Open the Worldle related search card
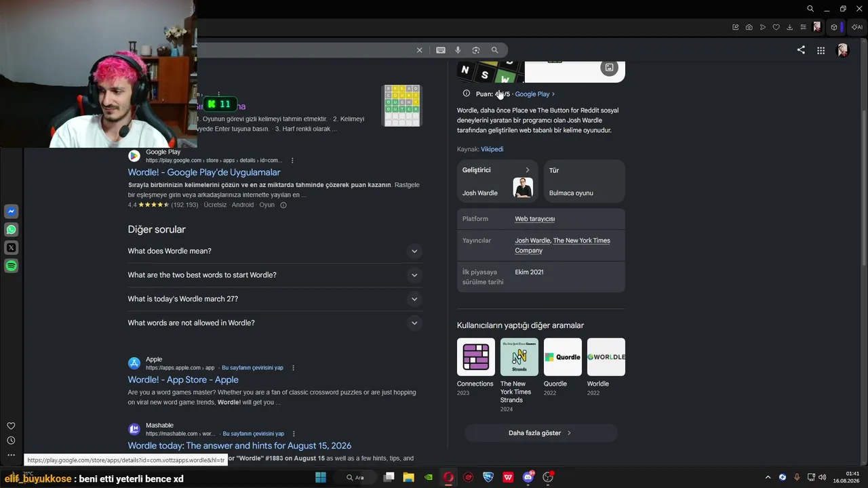This screenshot has height=488, width=868. pyautogui.click(x=606, y=367)
